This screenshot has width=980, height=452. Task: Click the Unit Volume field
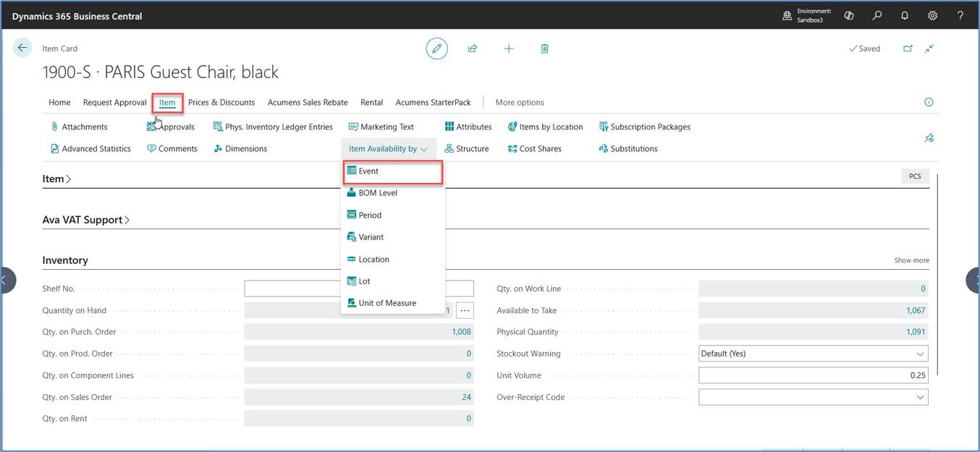(813, 375)
